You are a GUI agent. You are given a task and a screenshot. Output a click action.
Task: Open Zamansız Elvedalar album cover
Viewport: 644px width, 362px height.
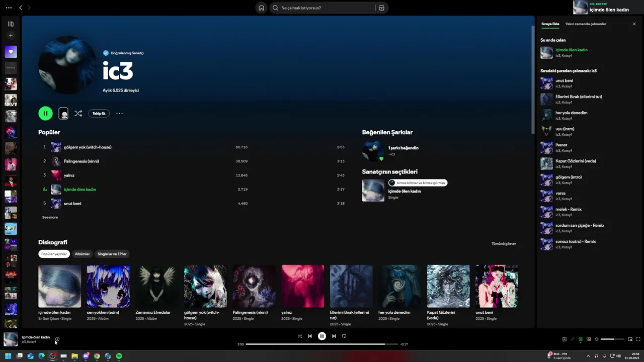[156, 286]
